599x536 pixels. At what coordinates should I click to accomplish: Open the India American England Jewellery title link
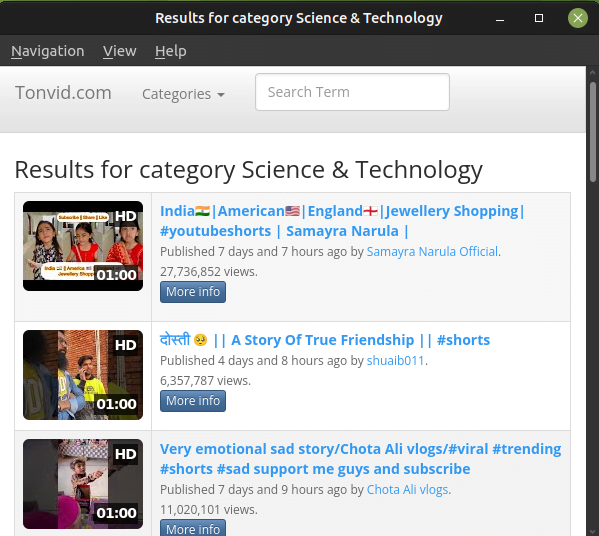pos(342,221)
